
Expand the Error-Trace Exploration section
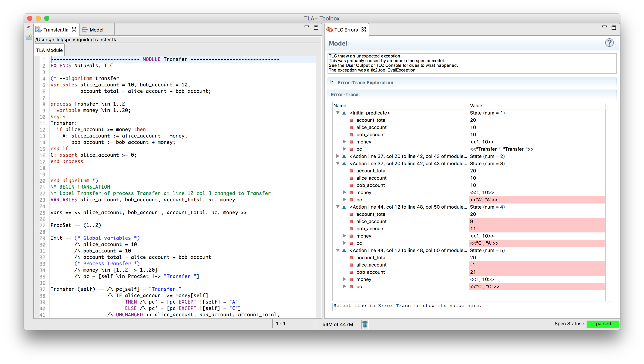click(332, 82)
